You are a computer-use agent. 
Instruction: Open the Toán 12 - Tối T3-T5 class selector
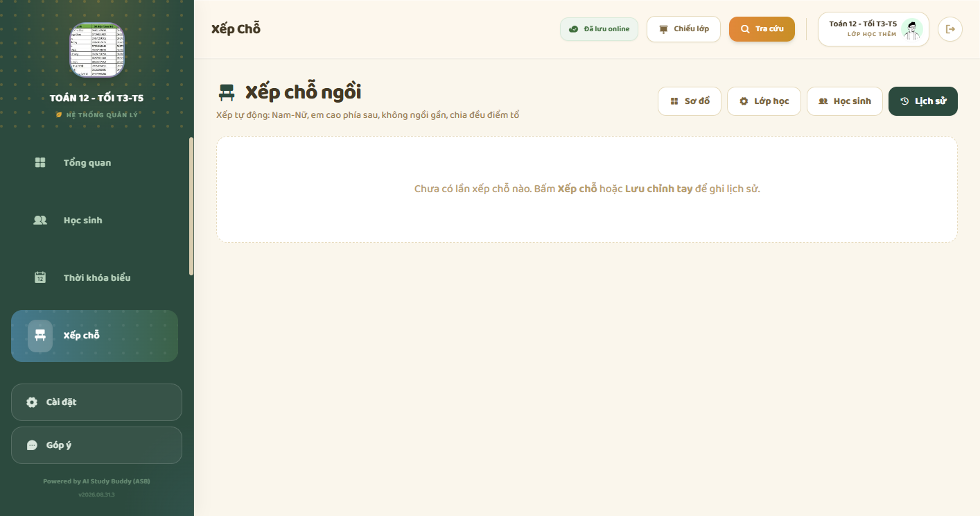(873, 29)
